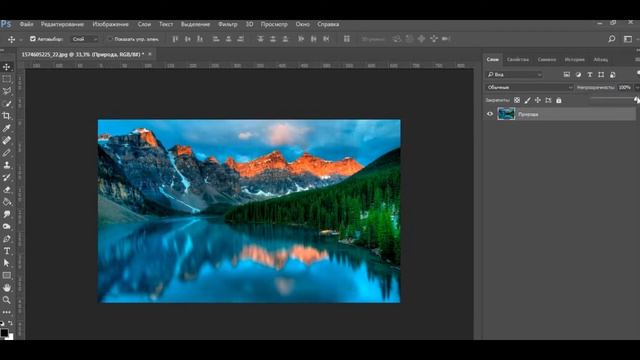Toggle the Показать упр. элем. checkbox
The image size is (640, 360).
coord(109,39)
